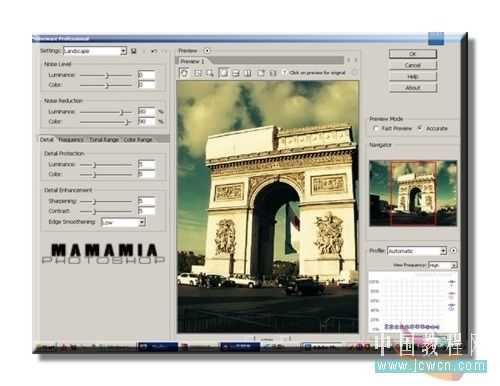500x386 pixels.
Task: Click the Navigator thumbnail image
Action: pyautogui.click(x=413, y=193)
